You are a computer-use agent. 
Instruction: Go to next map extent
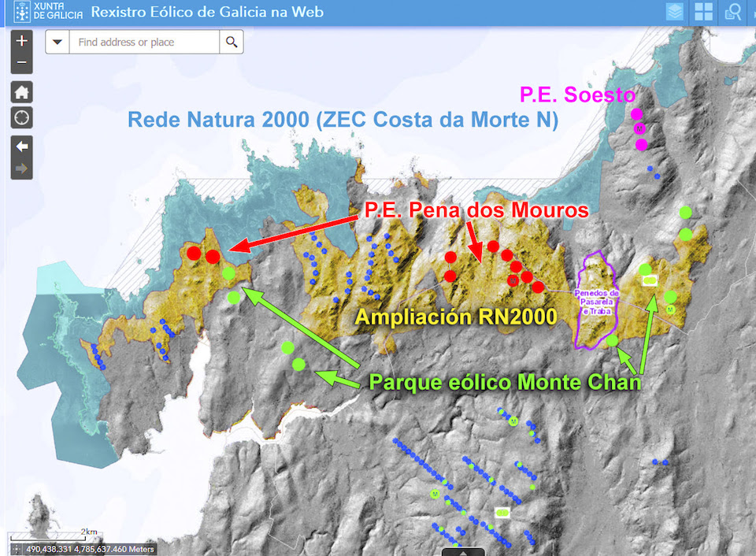[x=21, y=168]
